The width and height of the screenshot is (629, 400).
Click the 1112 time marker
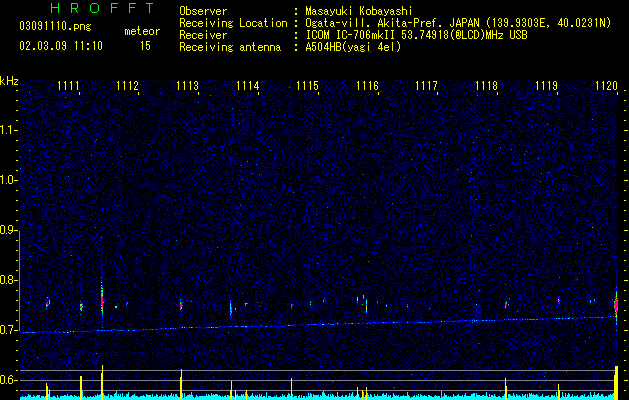point(127,86)
